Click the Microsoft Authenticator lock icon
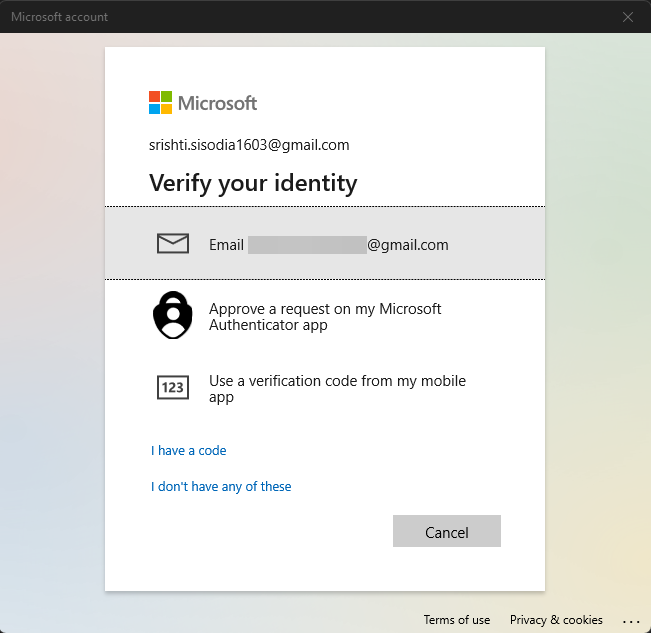Viewport: 651px width, 633px height. click(x=173, y=316)
